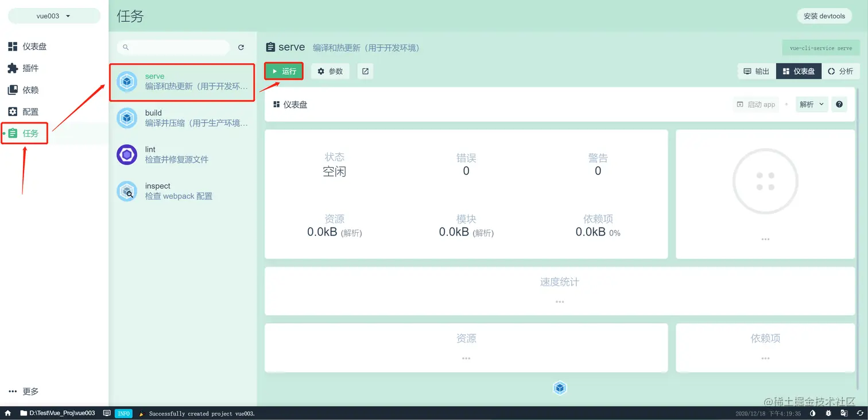Open the 配置 configuration section
The height and width of the screenshot is (420, 868).
pyautogui.click(x=23, y=112)
